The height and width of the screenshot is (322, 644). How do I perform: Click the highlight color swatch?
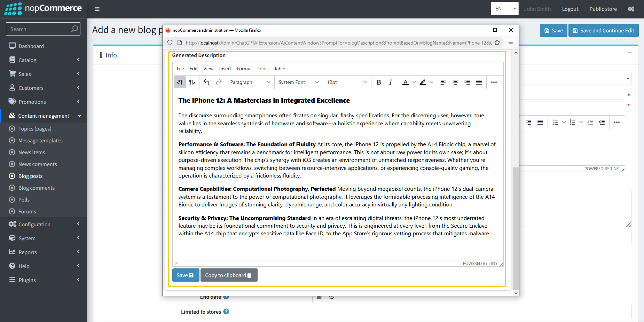pyautogui.click(x=423, y=82)
